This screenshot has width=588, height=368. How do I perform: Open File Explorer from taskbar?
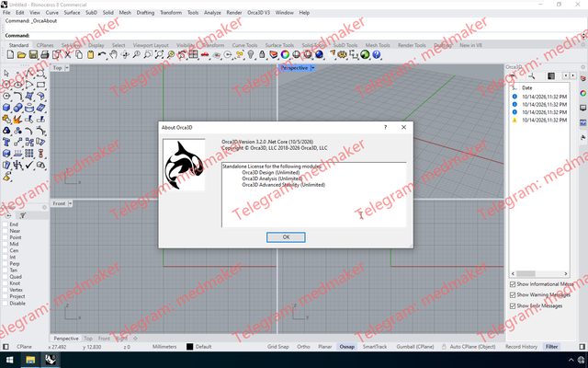(30, 360)
